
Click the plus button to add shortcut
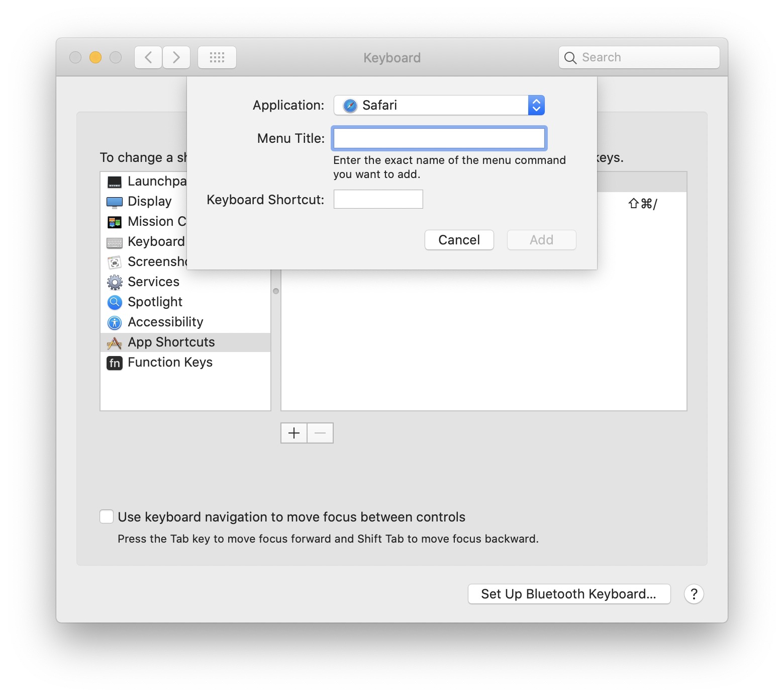click(294, 433)
